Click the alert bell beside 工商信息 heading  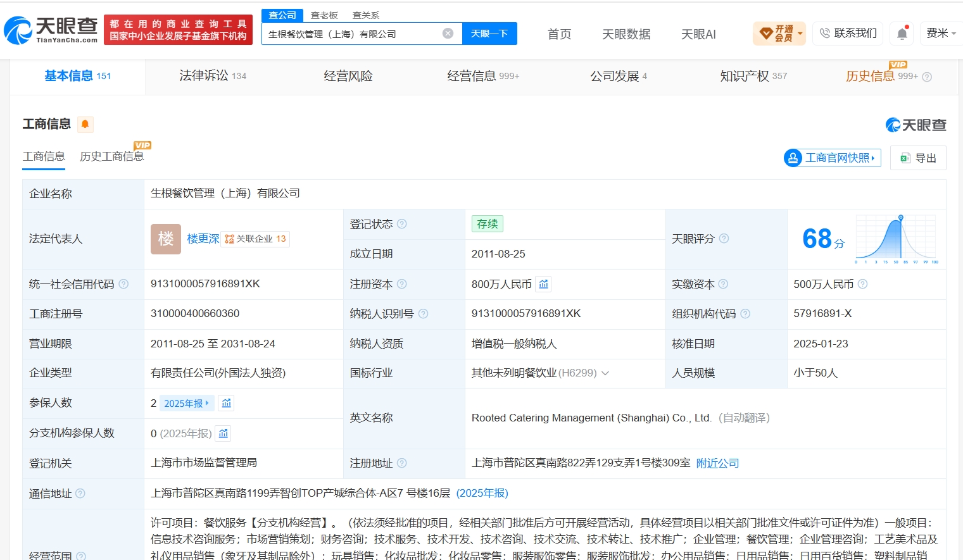click(85, 124)
